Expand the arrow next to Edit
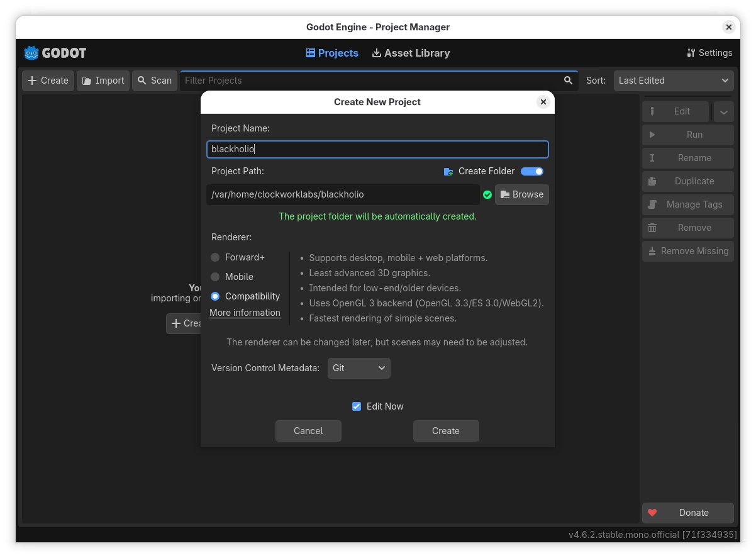This screenshot has width=756, height=558. coord(724,111)
